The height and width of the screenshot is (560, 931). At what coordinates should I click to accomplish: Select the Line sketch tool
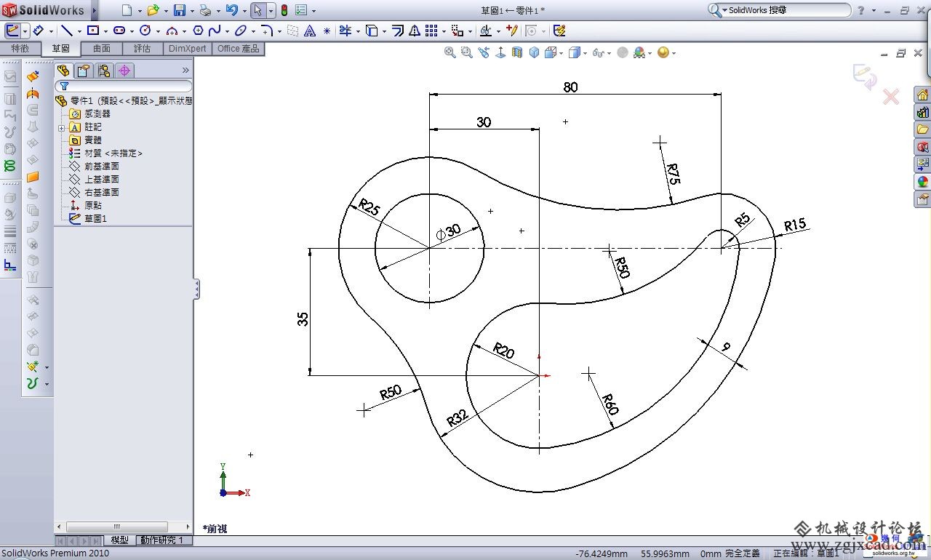pyautogui.click(x=66, y=31)
